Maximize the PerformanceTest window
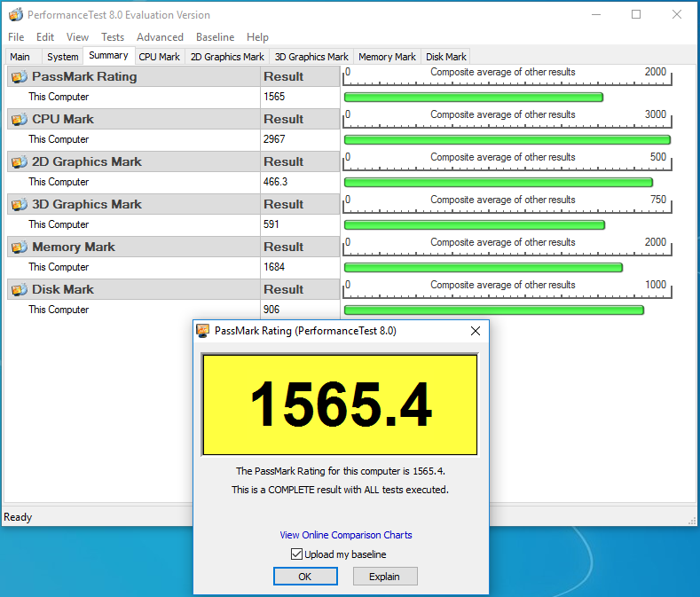The height and width of the screenshot is (597, 700). 636,14
